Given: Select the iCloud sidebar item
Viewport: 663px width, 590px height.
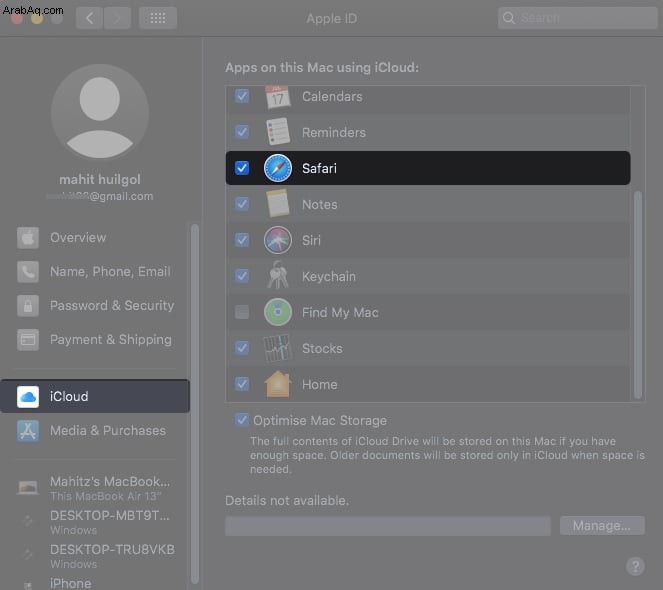Looking at the screenshot, I should (95, 396).
